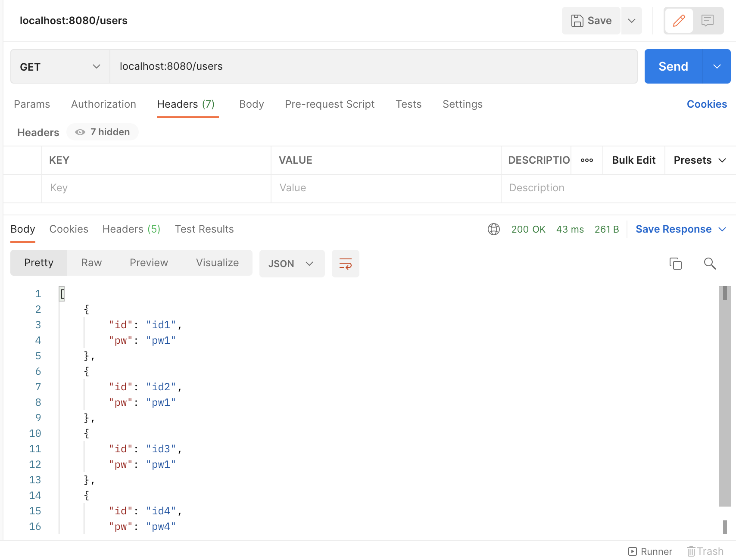
Task: Select the Preview view mode
Action: pyautogui.click(x=149, y=263)
